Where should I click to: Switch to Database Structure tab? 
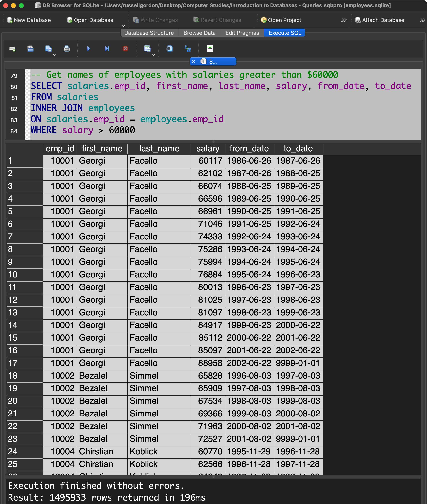[x=149, y=33]
